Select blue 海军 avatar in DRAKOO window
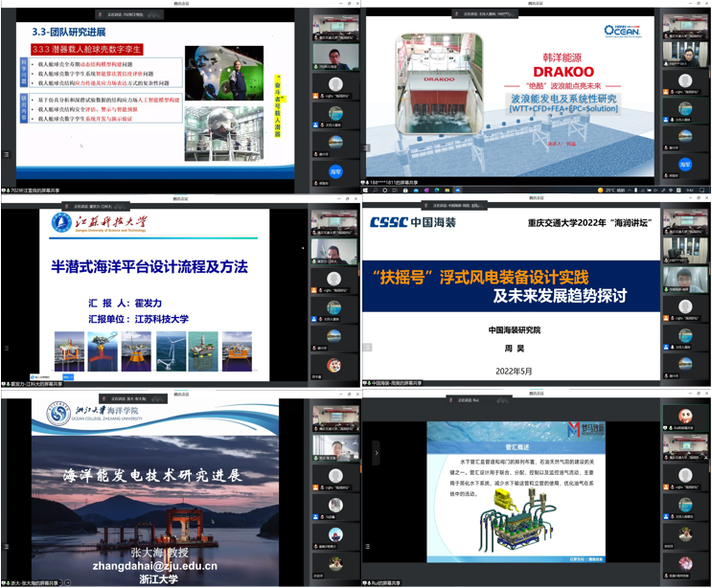The width and height of the screenshot is (712, 588). click(x=685, y=165)
